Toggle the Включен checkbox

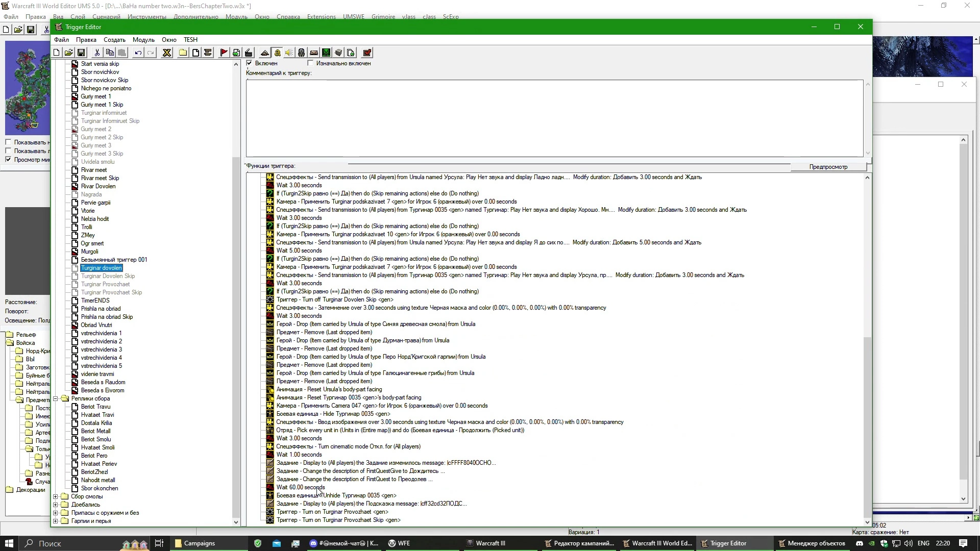point(249,63)
